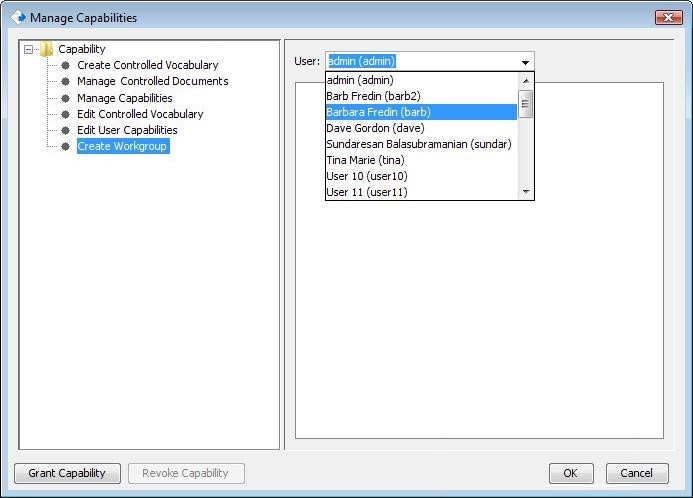Screen dimensions: 693x498
Task: Click gear icon beside Manage Capabilities
Action: [66, 98]
